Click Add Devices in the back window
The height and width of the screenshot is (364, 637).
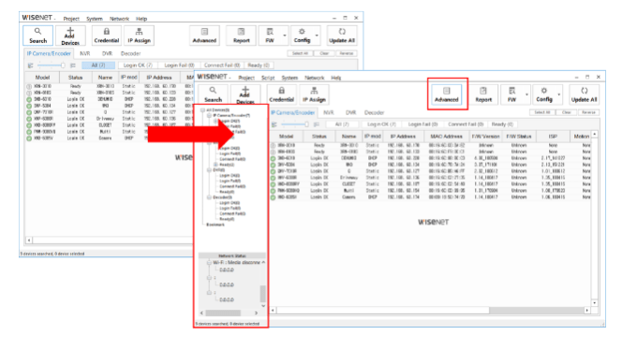click(70, 36)
